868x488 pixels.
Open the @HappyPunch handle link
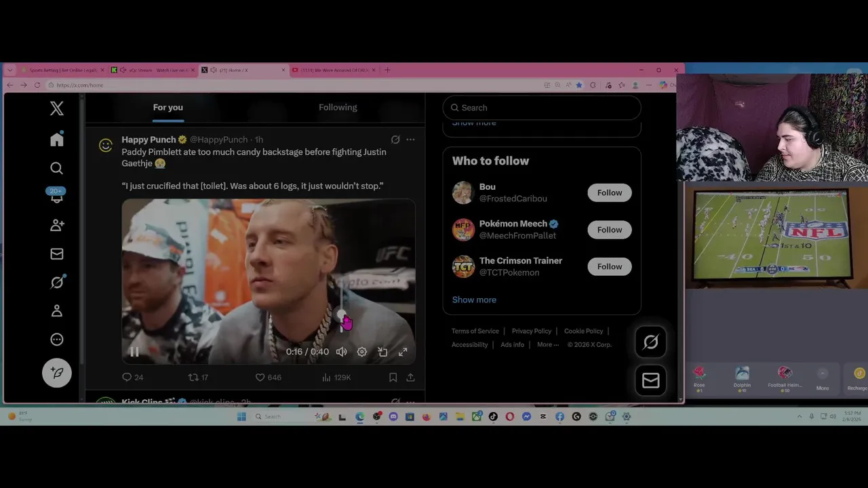click(x=218, y=140)
